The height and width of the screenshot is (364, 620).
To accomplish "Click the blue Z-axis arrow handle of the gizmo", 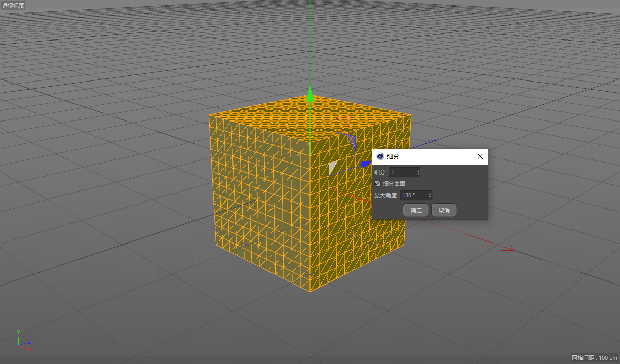I will (366, 165).
